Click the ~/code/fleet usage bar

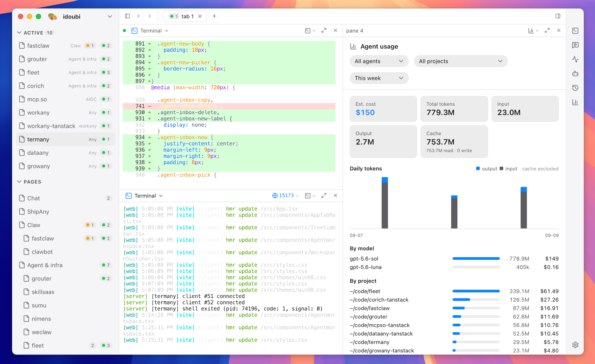(476, 291)
